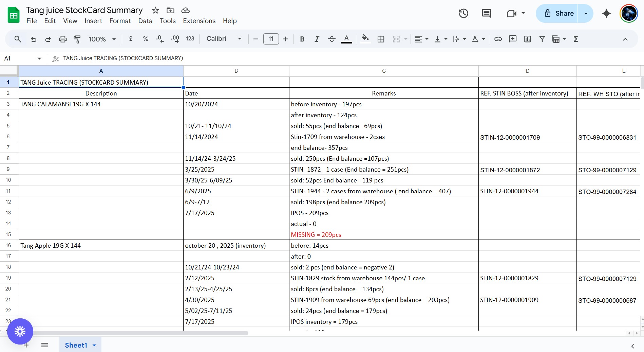
Task: Click the font size input field
Action: pos(271,39)
